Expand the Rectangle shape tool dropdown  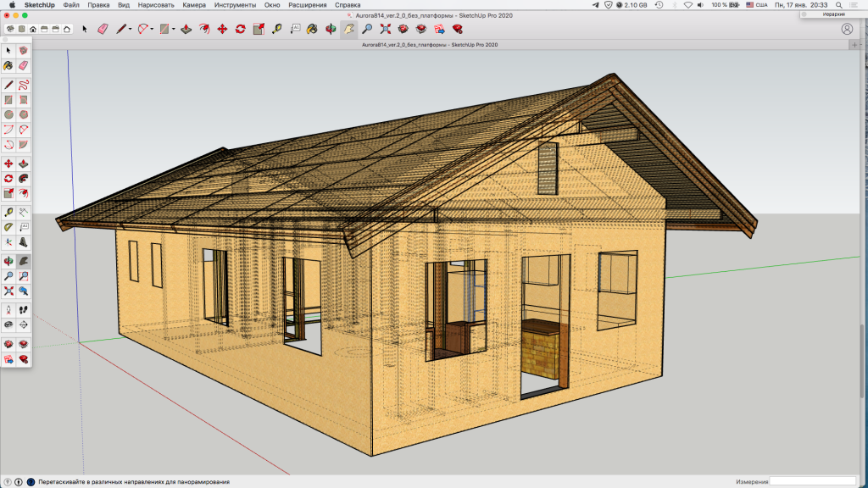coord(174,29)
